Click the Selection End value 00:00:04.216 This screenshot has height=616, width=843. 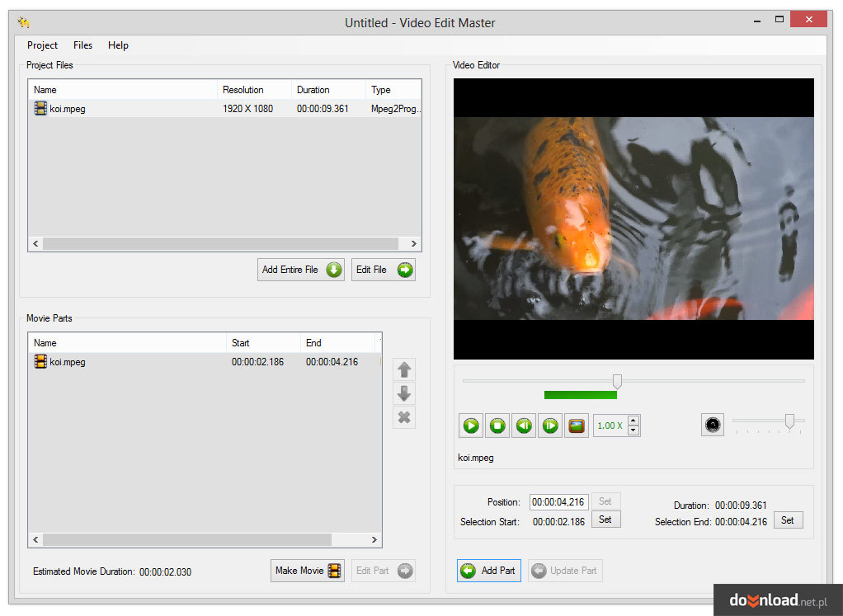(x=741, y=521)
